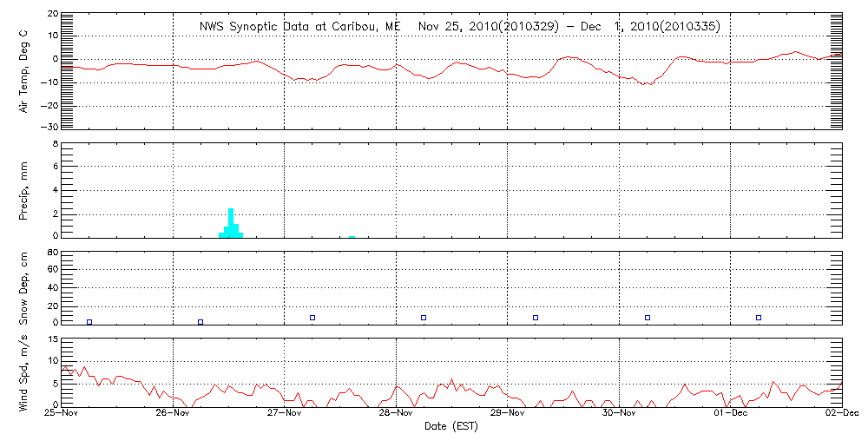
Task: Click the snow depth marker on 26-Nov
Action: tap(201, 322)
